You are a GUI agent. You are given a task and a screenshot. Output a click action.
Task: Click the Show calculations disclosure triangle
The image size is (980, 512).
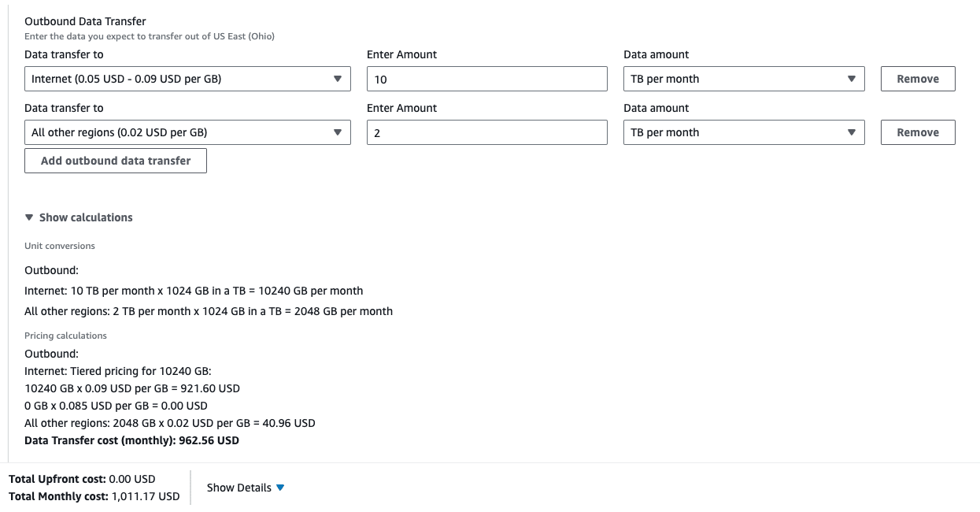[x=29, y=217]
